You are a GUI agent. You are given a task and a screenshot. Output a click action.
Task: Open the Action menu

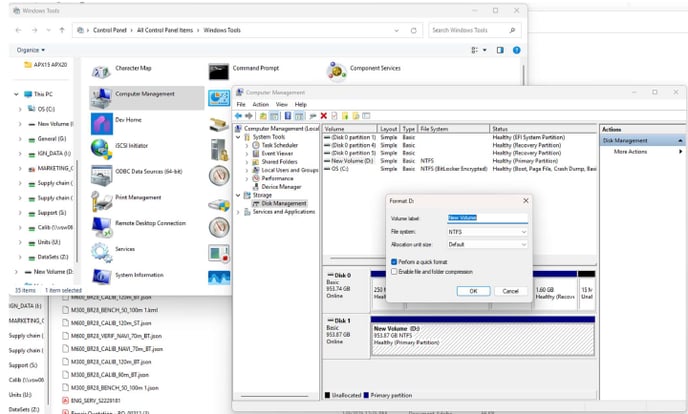260,104
